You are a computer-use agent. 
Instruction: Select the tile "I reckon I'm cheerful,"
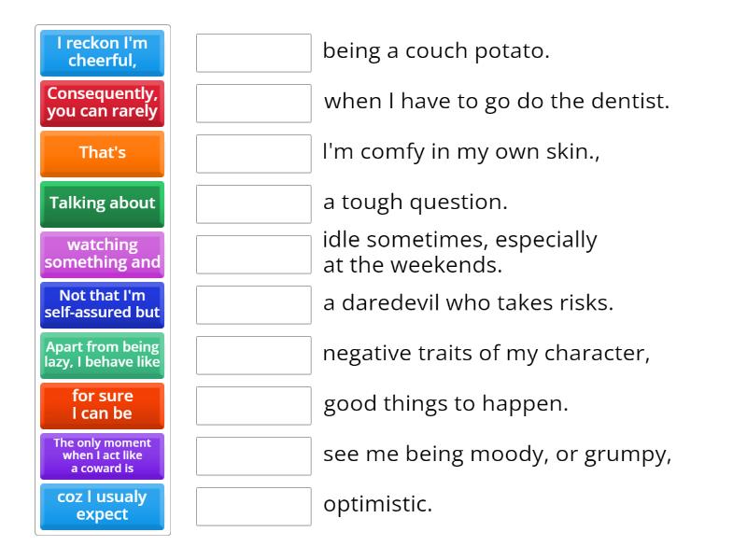tap(102, 53)
